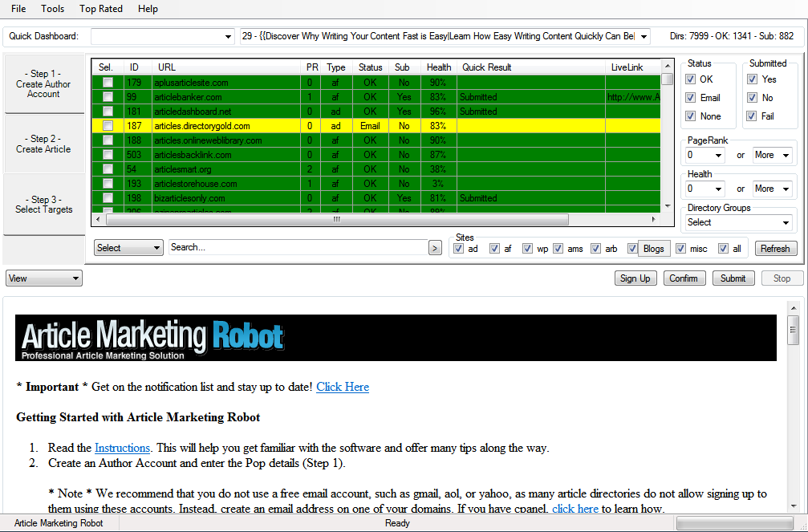This screenshot has height=532, width=808.
Task: Click the Refresh button
Action: (775, 249)
